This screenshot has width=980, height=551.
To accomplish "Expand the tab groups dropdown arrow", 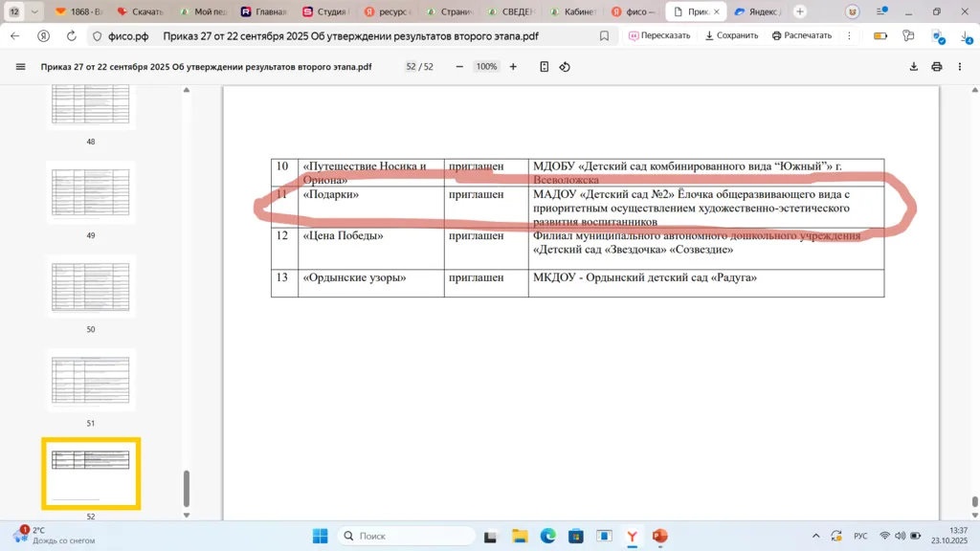I will point(35,11).
